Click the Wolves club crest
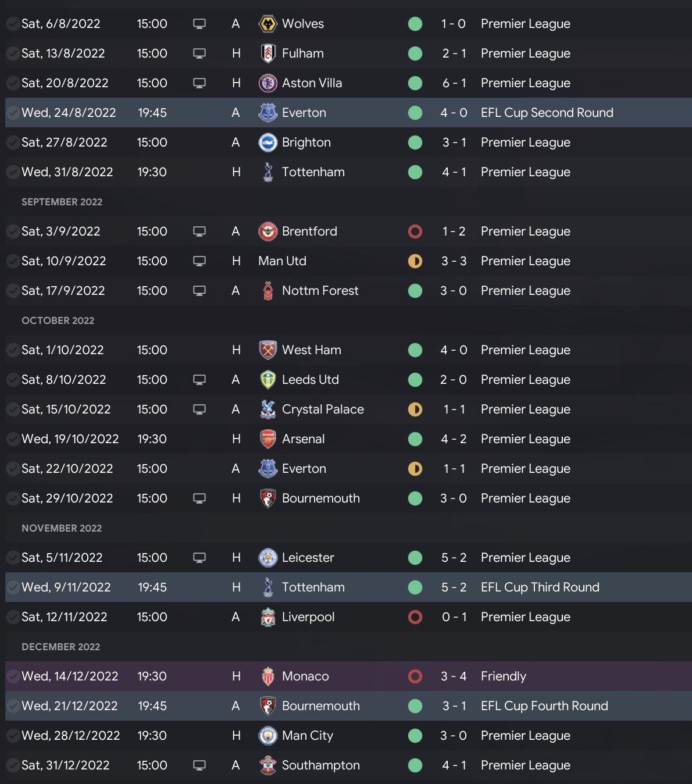This screenshot has height=784, width=692. coord(267,24)
